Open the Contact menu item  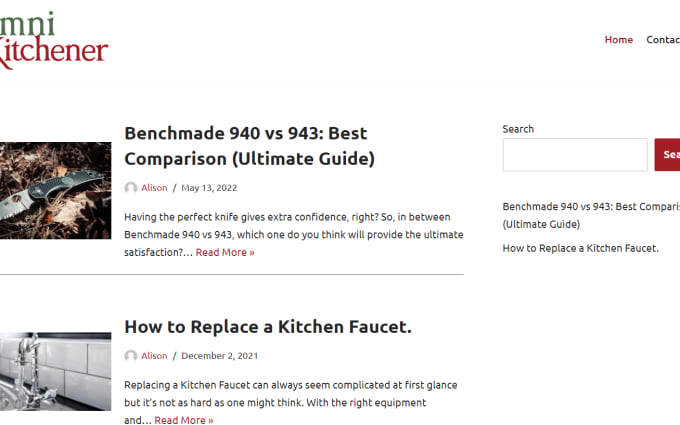[x=663, y=39]
